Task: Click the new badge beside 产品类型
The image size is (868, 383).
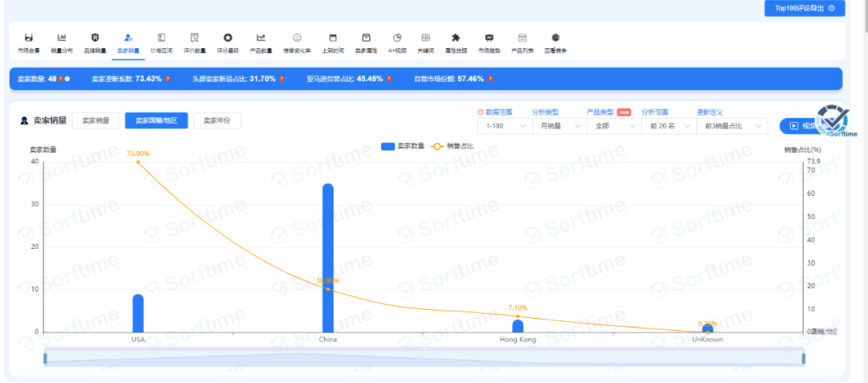Action: click(x=624, y=112)
